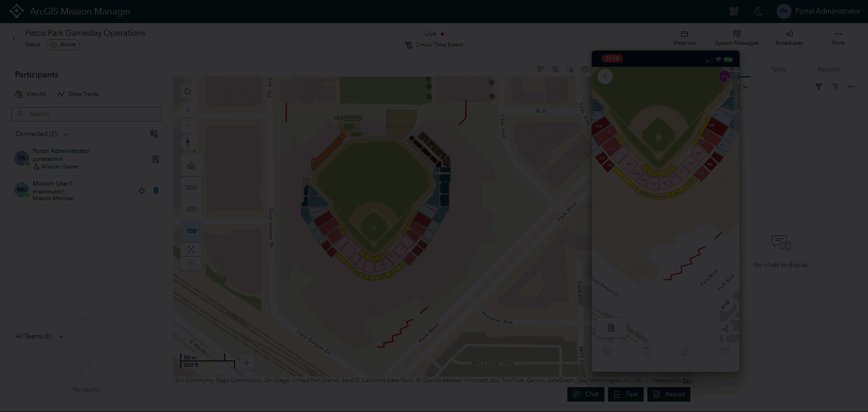Select Mission User1 participant name

coord(52,183)
